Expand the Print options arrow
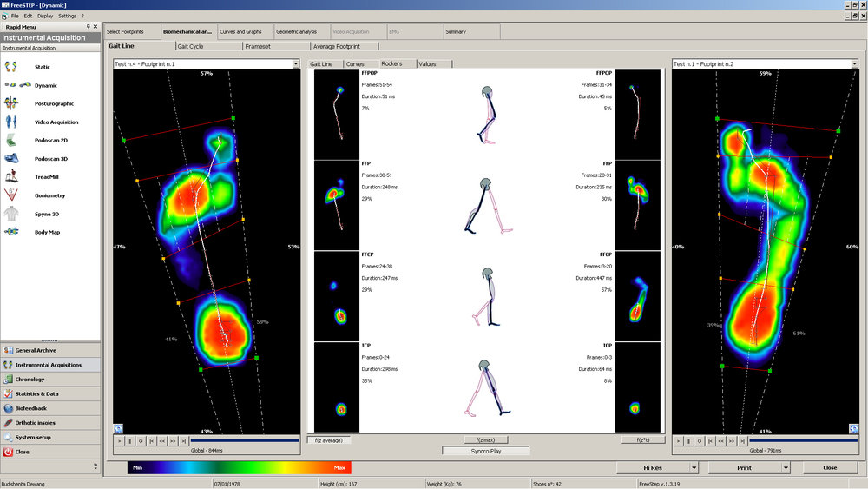Viewport: 868px width, 489px height. 786,467
